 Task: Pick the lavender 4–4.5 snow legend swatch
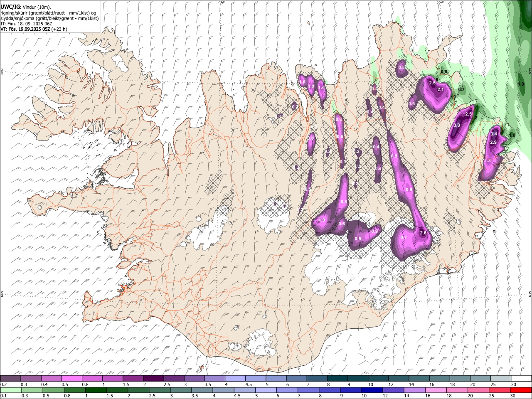coord(235,379)
